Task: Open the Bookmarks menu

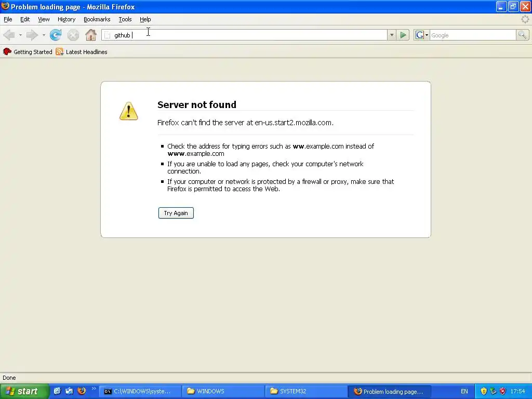Action: [x=97, y=19]
